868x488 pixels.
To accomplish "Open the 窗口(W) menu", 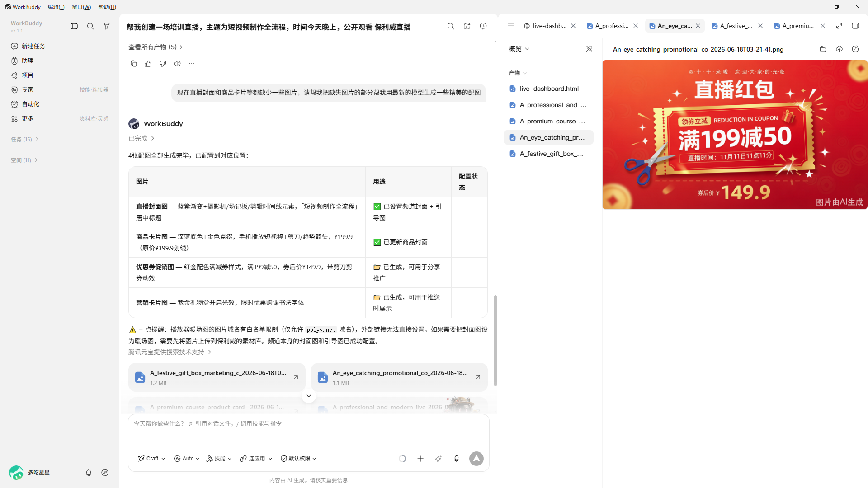I will (x=81, y=7).
